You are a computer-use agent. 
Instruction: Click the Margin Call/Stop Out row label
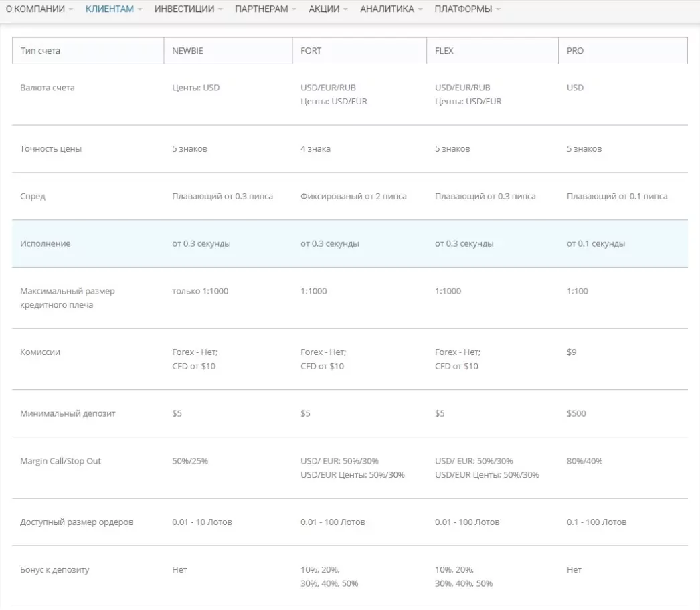click(x=61, y=461)
